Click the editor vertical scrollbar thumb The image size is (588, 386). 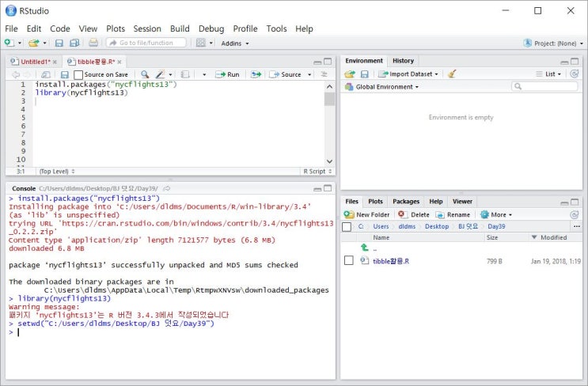[329, 99]
